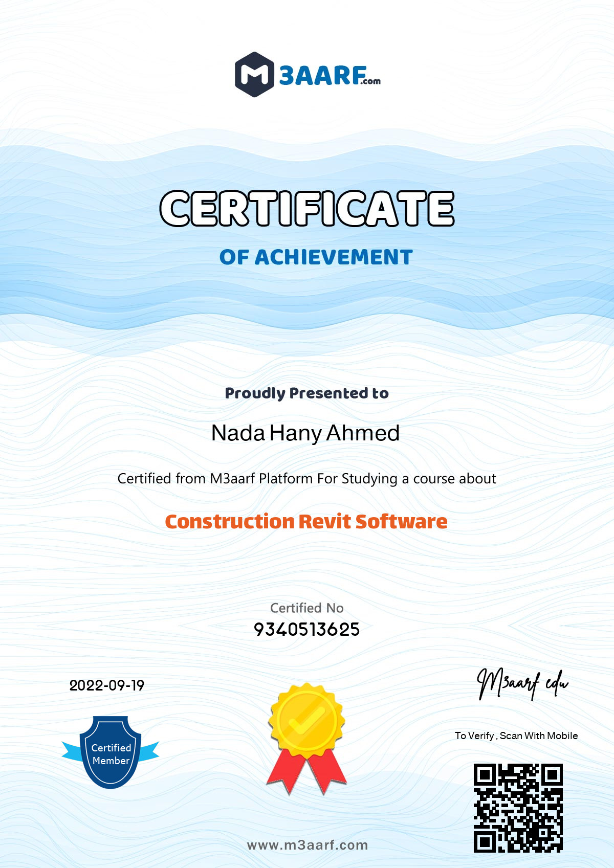Click the verification QR code
The image size is (614, 868).
(x=518, y=808)
